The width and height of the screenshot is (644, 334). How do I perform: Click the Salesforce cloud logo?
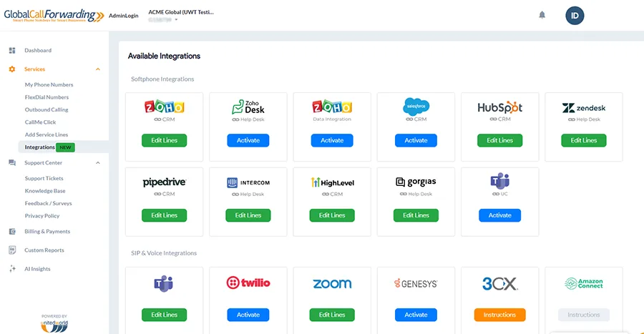coord(416,107)
